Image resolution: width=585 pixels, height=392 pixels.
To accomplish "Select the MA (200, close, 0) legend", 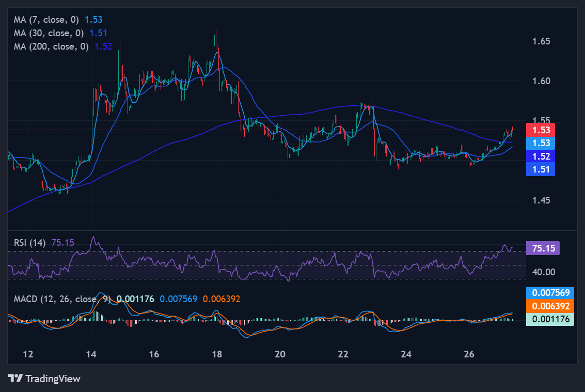I will click(x=51, y=46).
